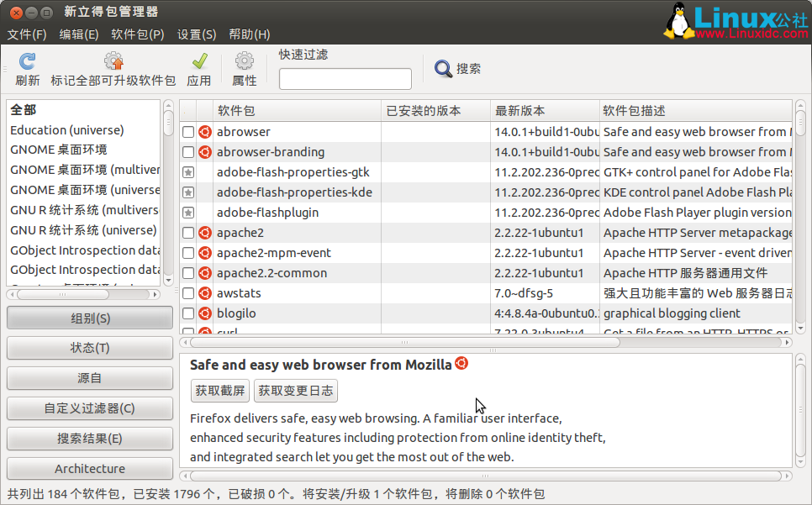Open the 帮助(H) menu
Viewport: 812px width, 505px height.
tap(250, 34)
